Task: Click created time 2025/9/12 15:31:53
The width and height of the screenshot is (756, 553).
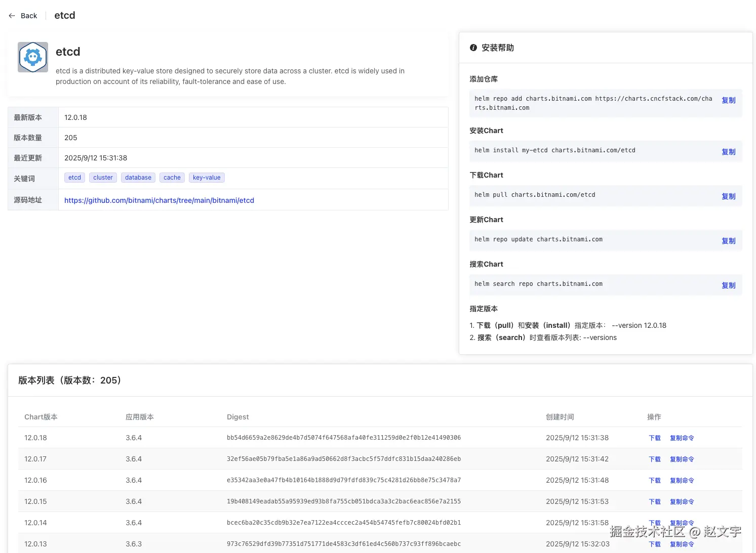Action: coord(577,501)
